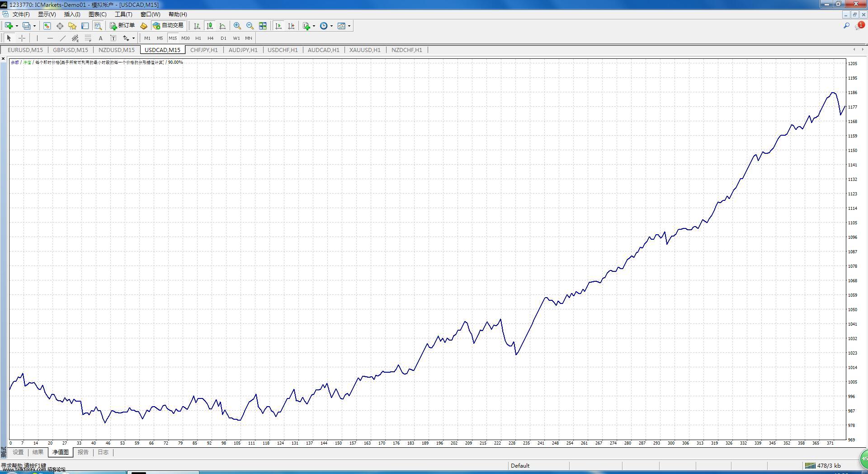Viewport: 868px width, 474px height.
Task: Select the equidistant channel tool
Action: 75,38
